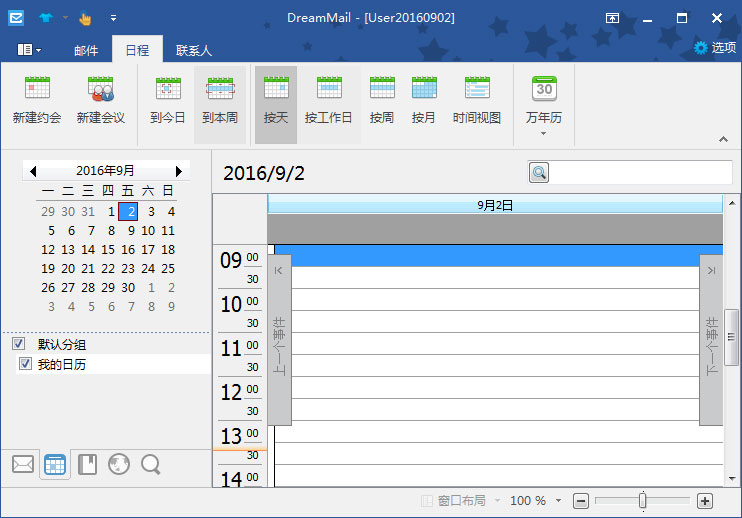Open the perpetual calendar (万年历) icon

544,88
